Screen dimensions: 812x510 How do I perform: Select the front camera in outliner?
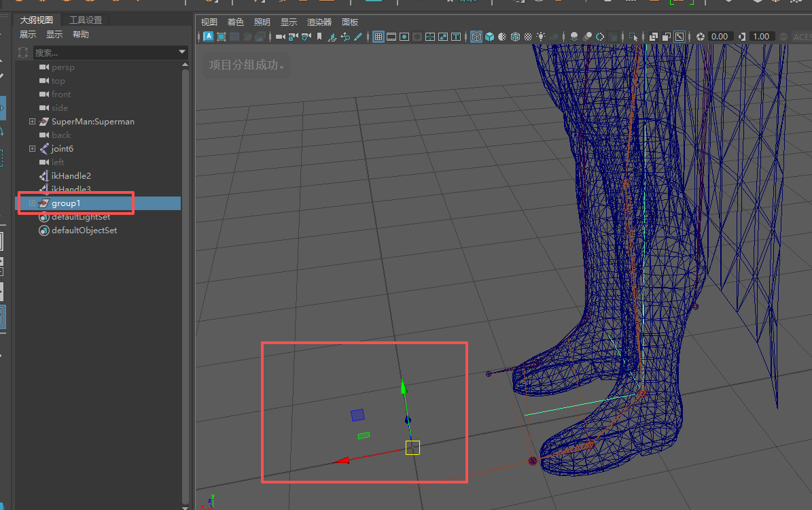coord(61,95)
